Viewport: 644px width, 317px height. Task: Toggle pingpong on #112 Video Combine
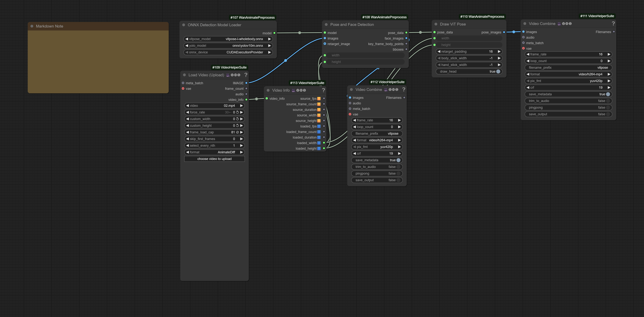click(377, 173)
